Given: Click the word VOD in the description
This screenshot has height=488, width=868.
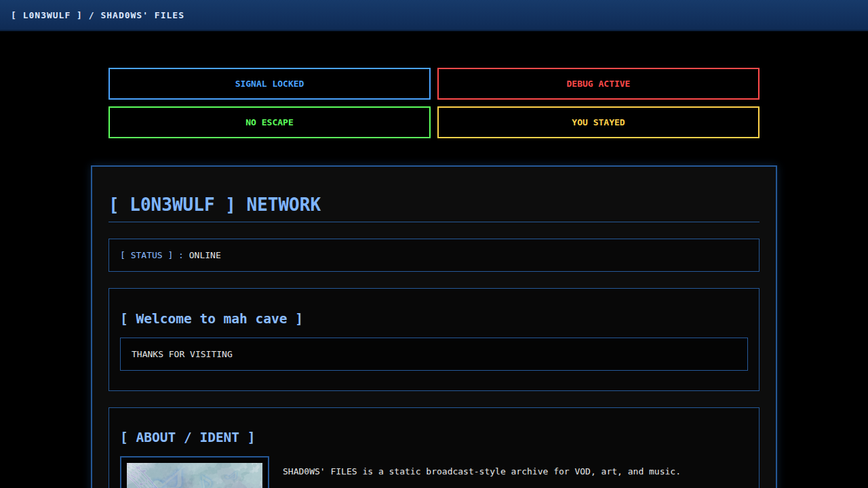Looking at the screenshot, I should click(x=583, y=472).
